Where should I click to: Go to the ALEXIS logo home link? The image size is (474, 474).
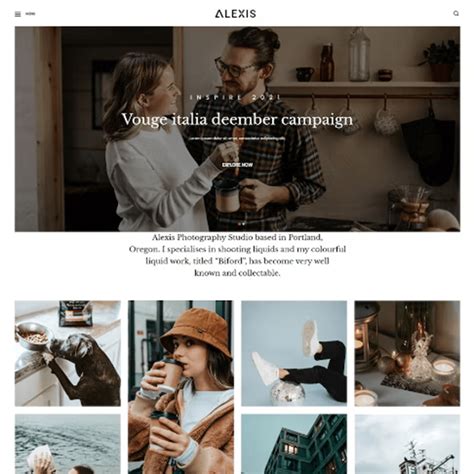pyautogui.click(x=236, y=14)
